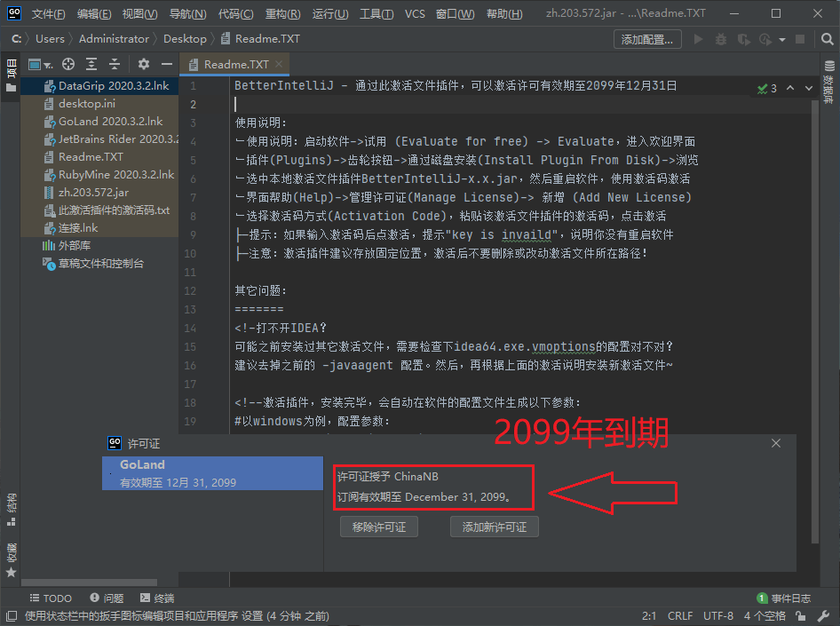The image size is (840, 626).
Task: Select 此激活插件的激活码.txt file
Action: tap(99, 210)
